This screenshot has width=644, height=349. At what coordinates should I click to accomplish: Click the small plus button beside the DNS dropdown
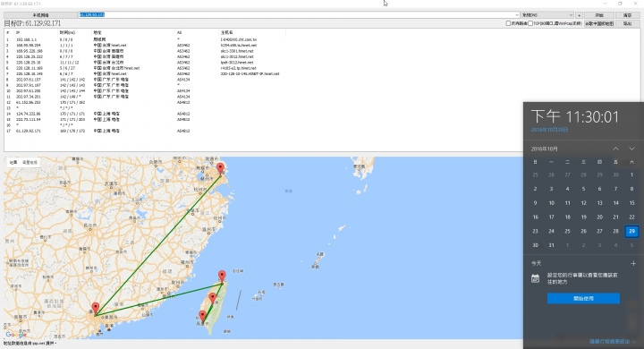(x=579, y=15)
